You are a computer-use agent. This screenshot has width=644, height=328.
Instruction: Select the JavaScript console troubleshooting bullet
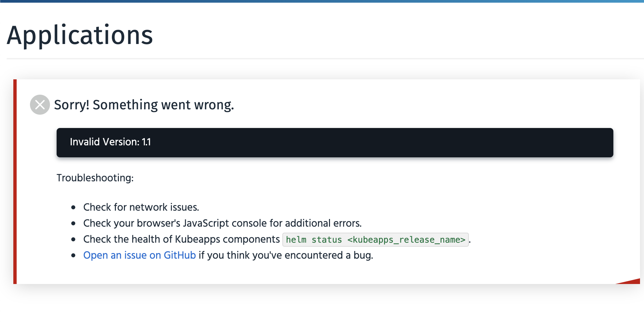pyautogui.click(x=222, y=223)
